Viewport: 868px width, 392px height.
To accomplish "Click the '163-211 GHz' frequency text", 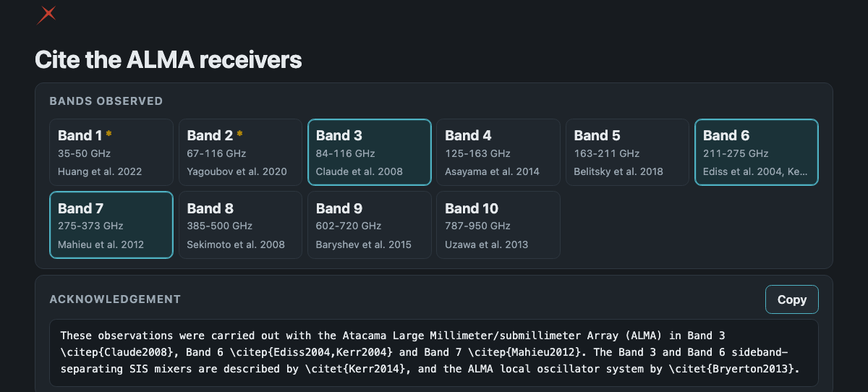I will [x=607, y=153].
